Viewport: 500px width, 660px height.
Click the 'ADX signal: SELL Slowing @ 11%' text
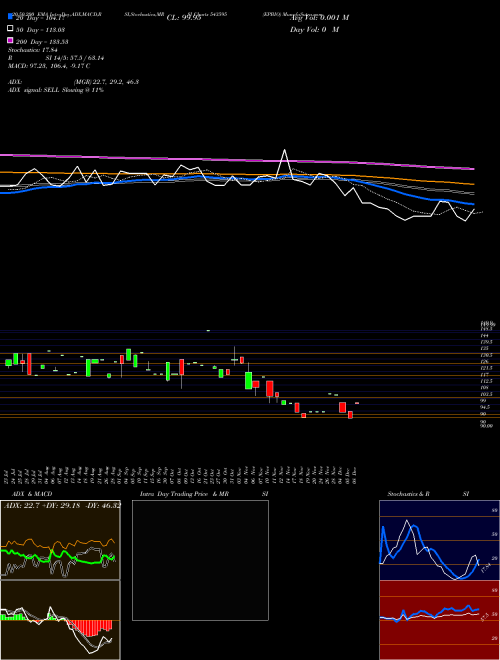click(56, 90)
